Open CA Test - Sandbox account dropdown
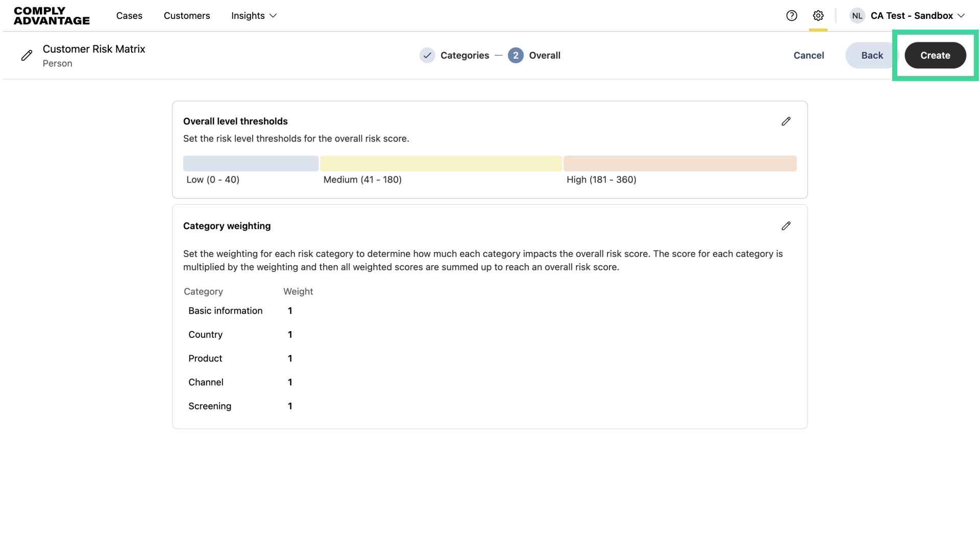The height and width of the screenshot is (551, 980). pyautogui.click(x=917, y=16)
